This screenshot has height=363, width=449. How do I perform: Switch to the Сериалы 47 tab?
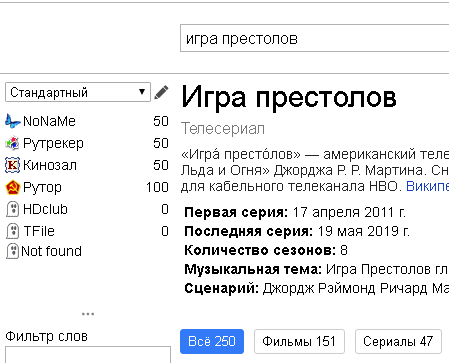(x=398, y=341)
